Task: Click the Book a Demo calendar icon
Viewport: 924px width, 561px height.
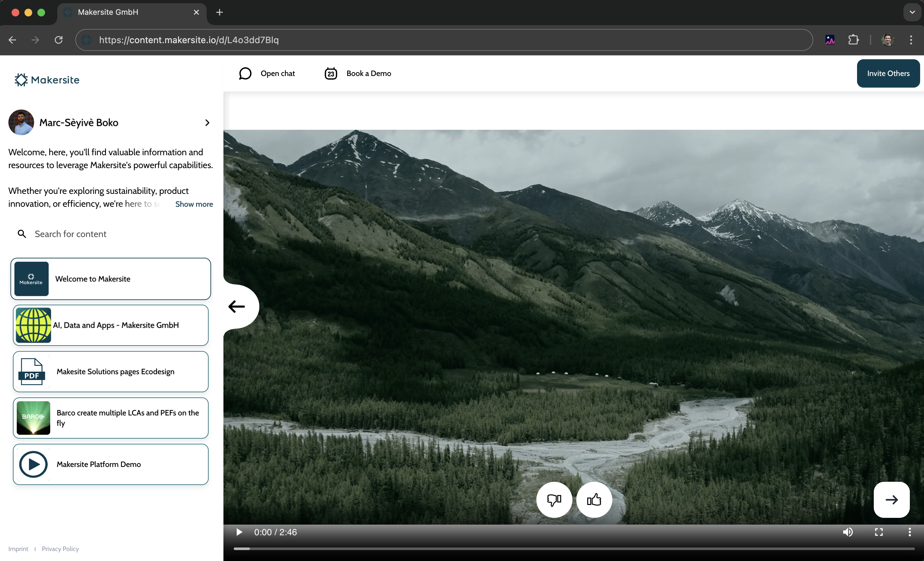Action: [331, 73]
